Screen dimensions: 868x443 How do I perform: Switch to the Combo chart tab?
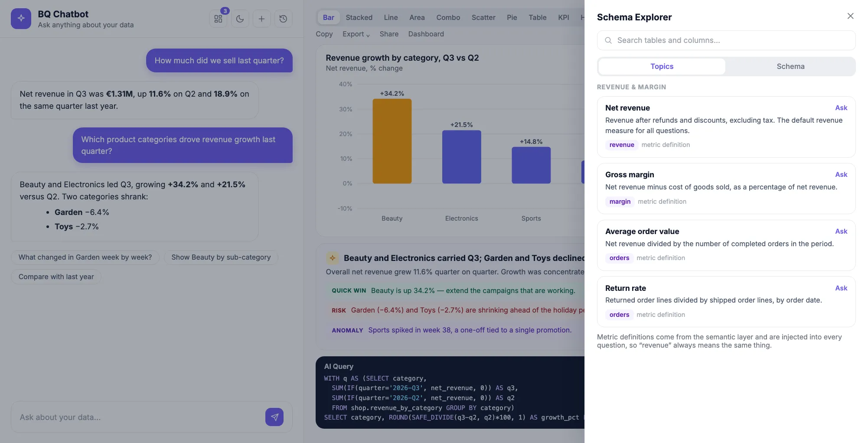(448, 17)
